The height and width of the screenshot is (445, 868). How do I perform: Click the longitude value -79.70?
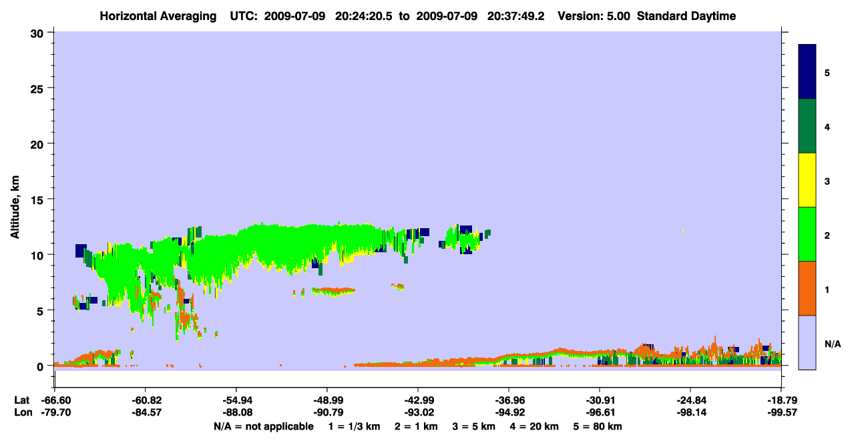click(55, 412)
